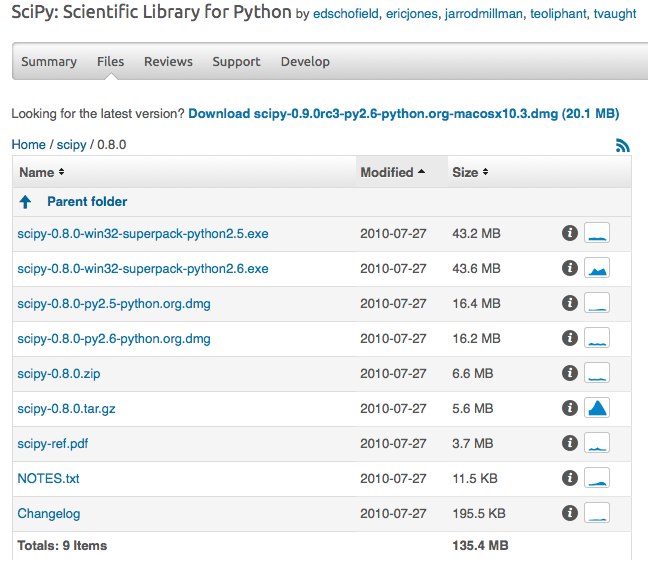Click the 16.4 MB size cell
Viewport: 648px width, 573px height.
[x=476, y=304]
